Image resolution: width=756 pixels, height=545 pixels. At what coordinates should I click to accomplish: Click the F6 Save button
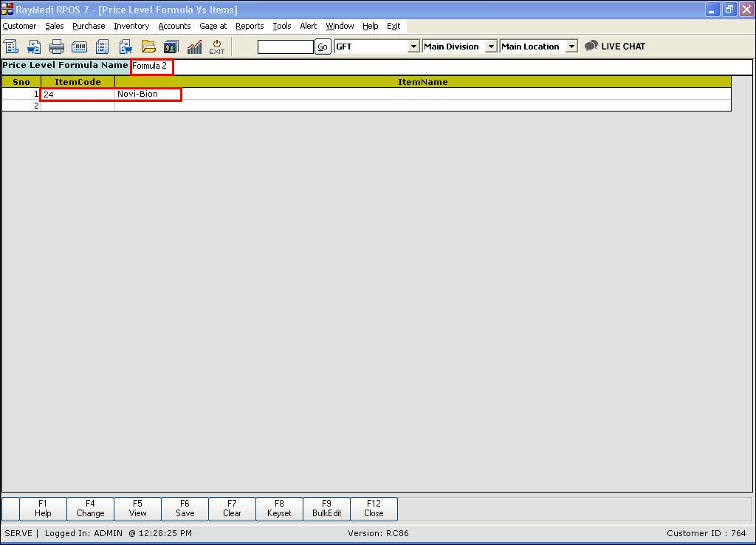click(x=185, y=509)
